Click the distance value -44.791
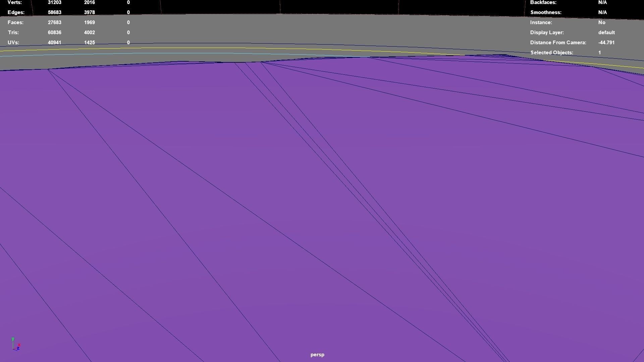Image resolution: width=644 pixels, height=362 pixels. (606, 43)
